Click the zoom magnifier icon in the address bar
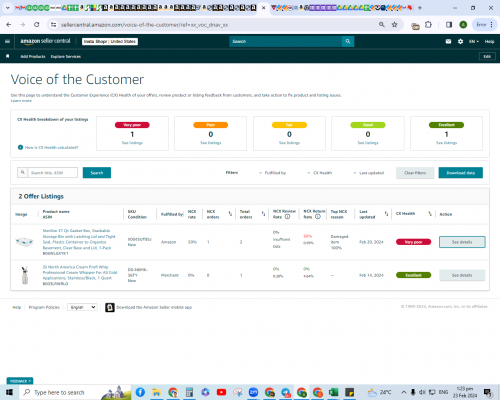Viewport: 500px width, 400px height. coord(382,25)
